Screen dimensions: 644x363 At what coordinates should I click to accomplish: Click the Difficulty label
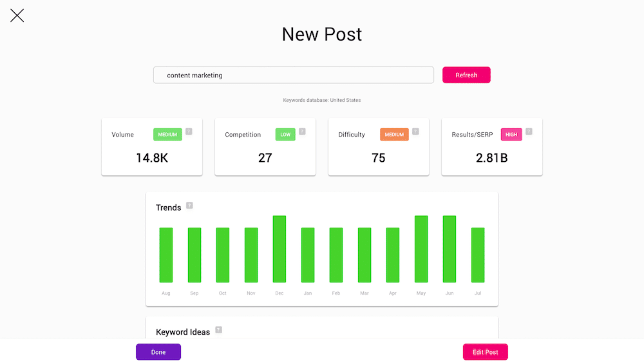click(351, 134)
